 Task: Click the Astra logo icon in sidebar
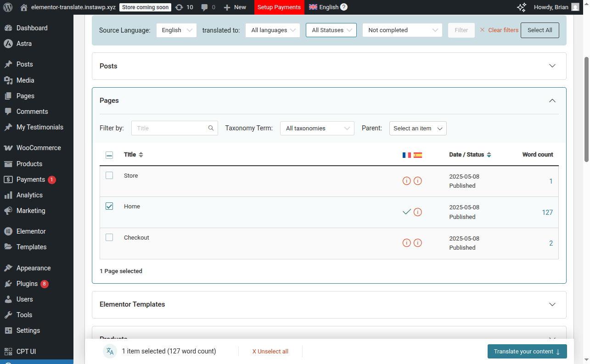[8, 44]
